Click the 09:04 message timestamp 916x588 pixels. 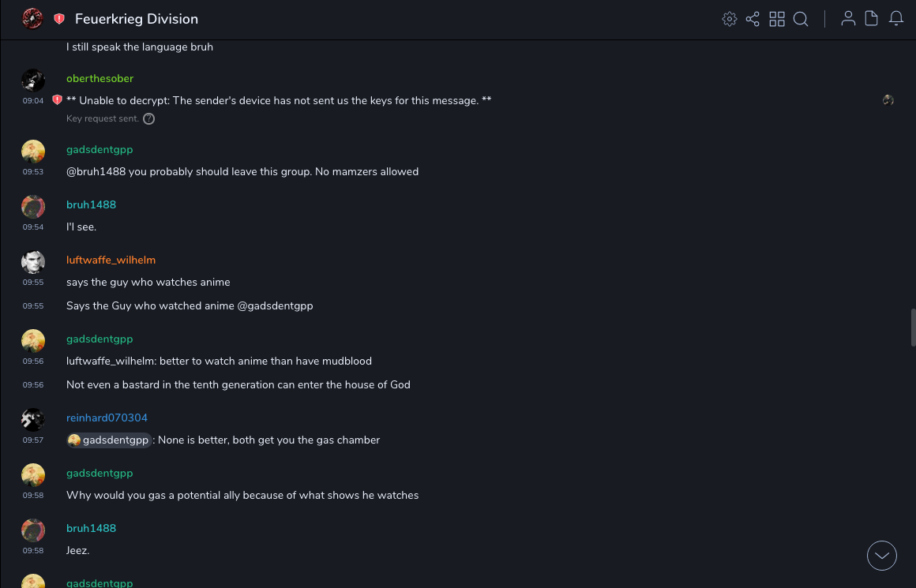tap(33, 101)
